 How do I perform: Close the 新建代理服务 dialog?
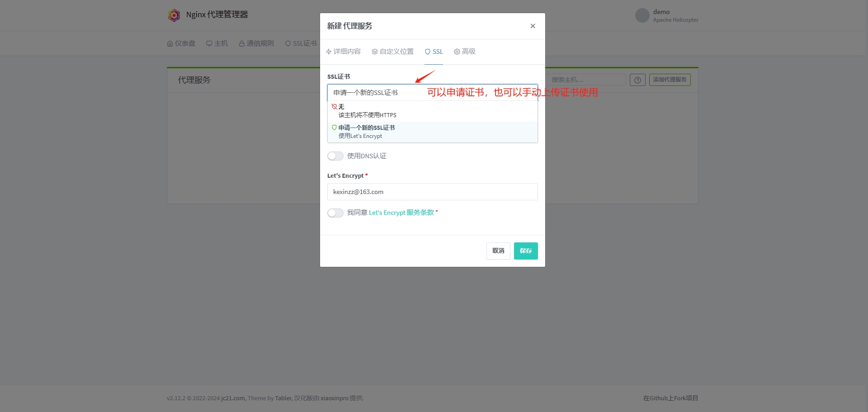pos(533,26)
